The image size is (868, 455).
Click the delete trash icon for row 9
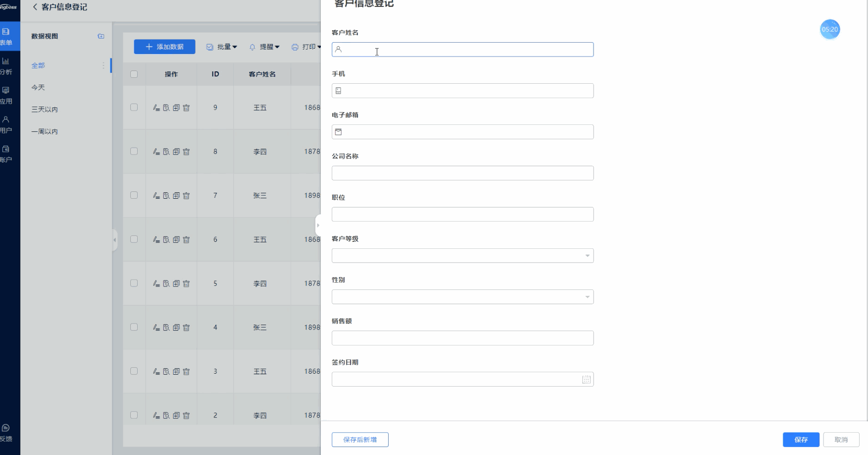pos(186,108)
